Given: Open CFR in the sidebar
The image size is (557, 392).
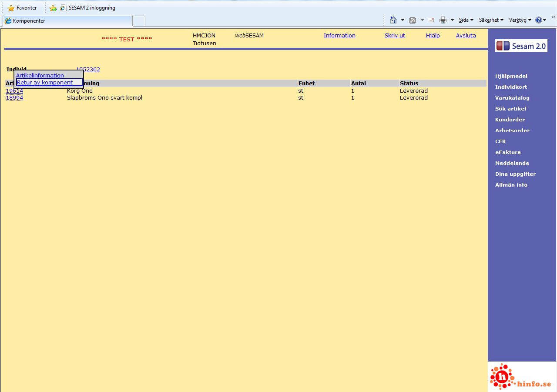Looking at the screenshot, I should (500, 141).
